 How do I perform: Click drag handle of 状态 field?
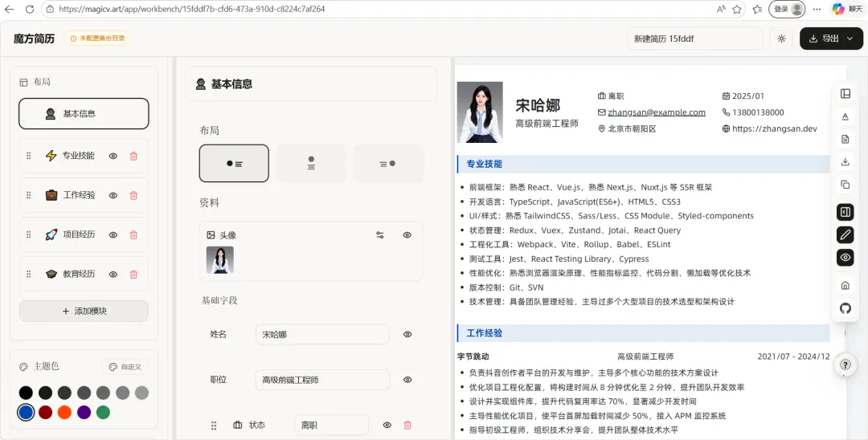[x=214, y=425]
